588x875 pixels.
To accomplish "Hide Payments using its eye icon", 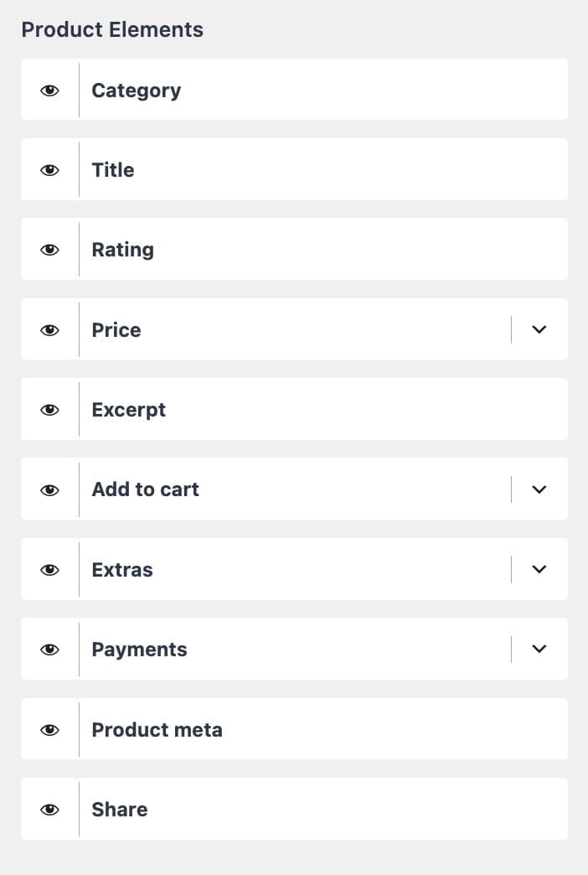I will [50, 649].
